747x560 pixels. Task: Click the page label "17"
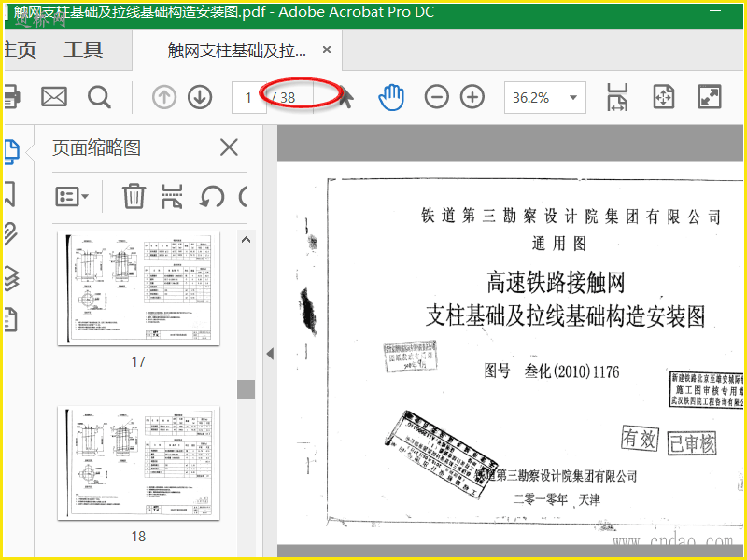click(x=138, y=362)
